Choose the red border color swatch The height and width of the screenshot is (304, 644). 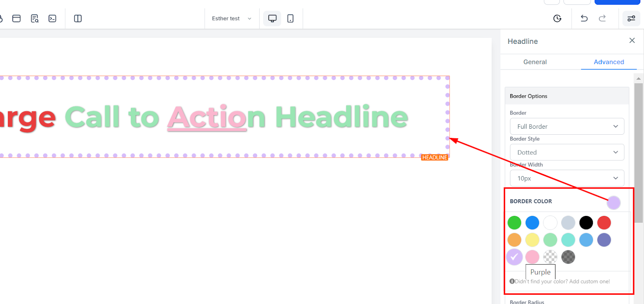pyautogui.click(x=604, y=223)
